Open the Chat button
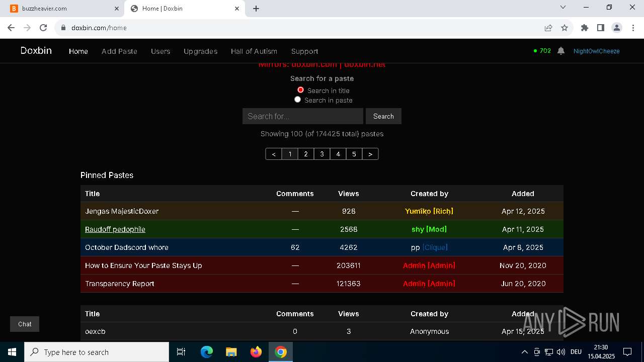 pyautogui.click(x=25, y=324)
